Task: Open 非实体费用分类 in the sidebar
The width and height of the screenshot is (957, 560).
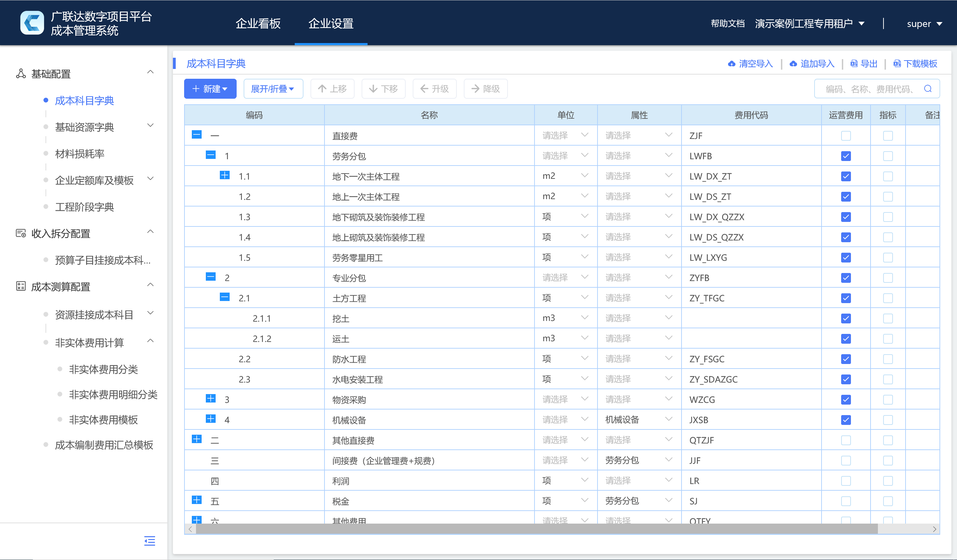Action: 103,369
